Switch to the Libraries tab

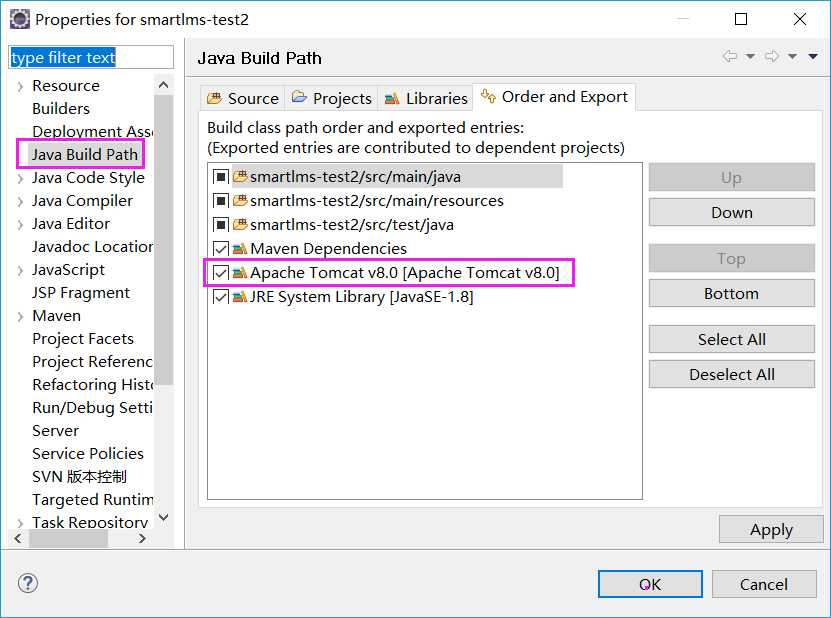[426, 98]
